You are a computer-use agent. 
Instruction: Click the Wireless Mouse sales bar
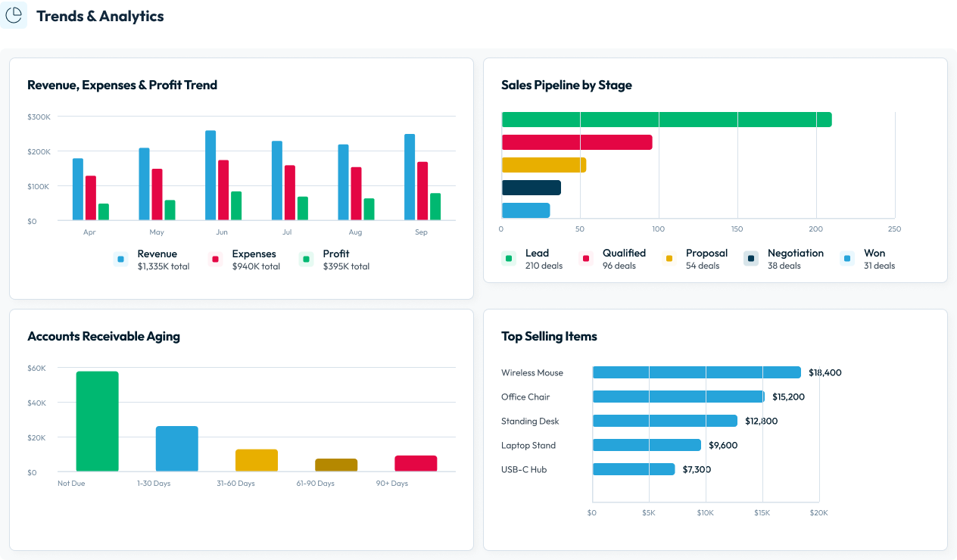pyautogui.click(x=697, y=372)
